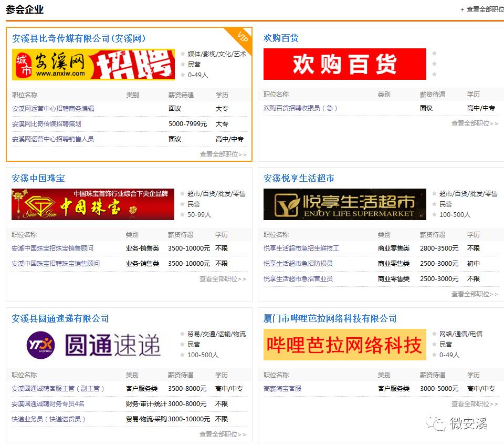The width and height of the screenshot is (504, 446).
Task: Click 100-500人 in the 悦享生活超市 card
Action: (455, 214)
